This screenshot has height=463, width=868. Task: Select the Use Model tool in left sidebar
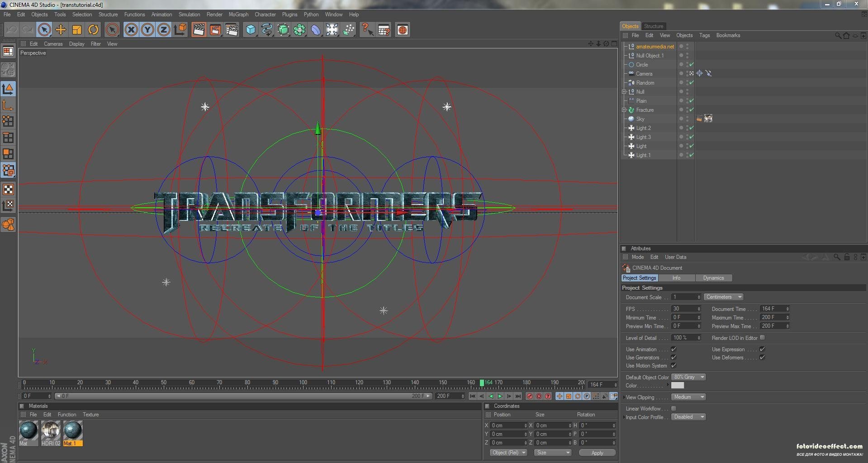8,89
